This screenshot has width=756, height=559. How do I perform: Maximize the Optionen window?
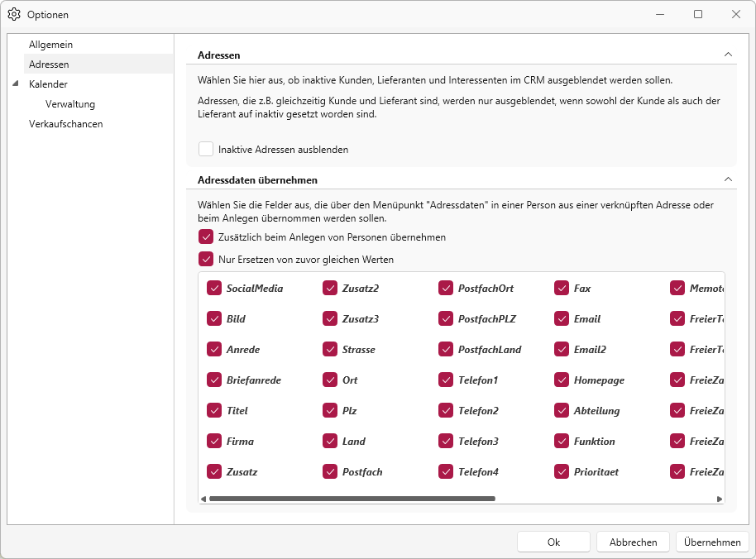(697, 14)
